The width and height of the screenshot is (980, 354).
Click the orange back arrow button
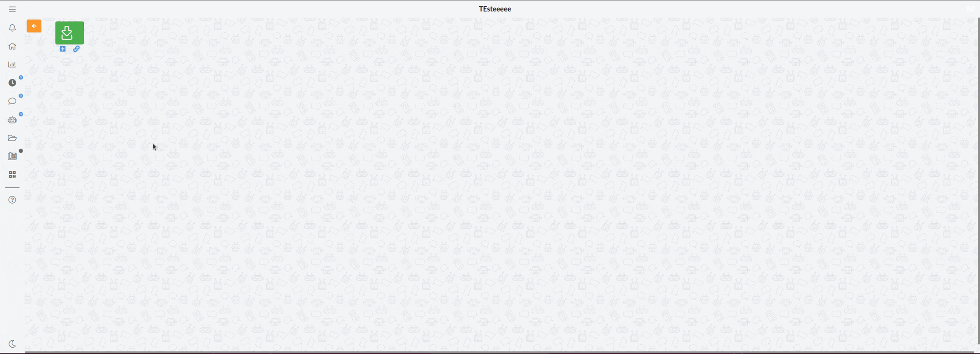(34, 26)
